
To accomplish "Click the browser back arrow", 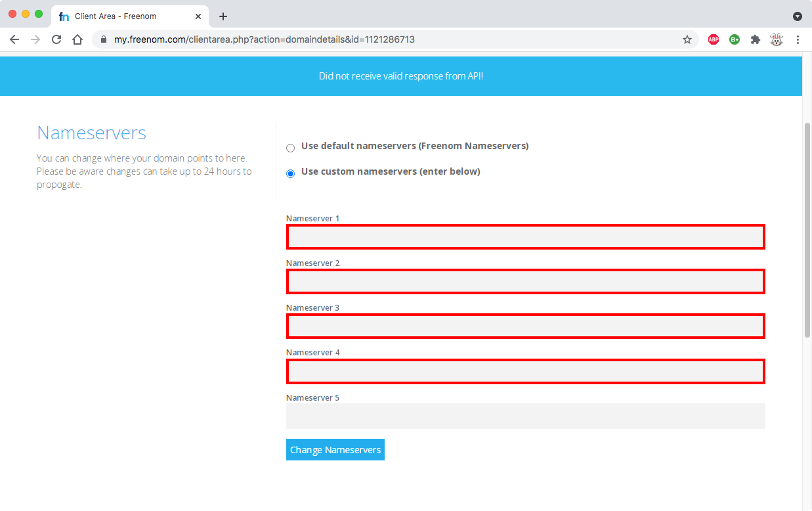I will click(x=14, y=39).
